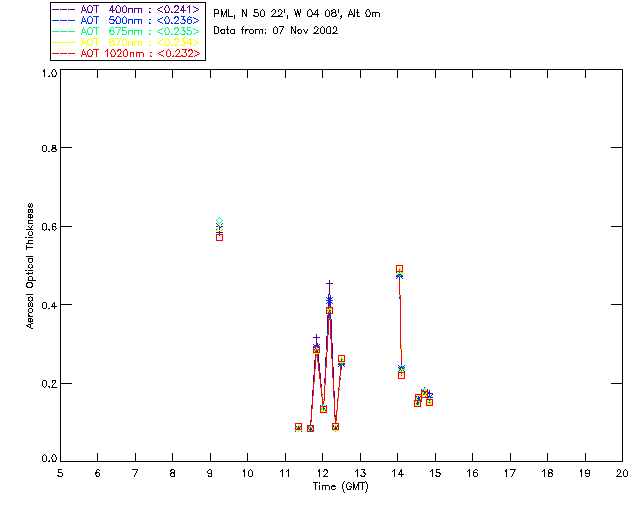640x512 pixels.
Task: Click the 0.8 y-axis tick label
Action: pyautogui.click(x=49, y=148)
